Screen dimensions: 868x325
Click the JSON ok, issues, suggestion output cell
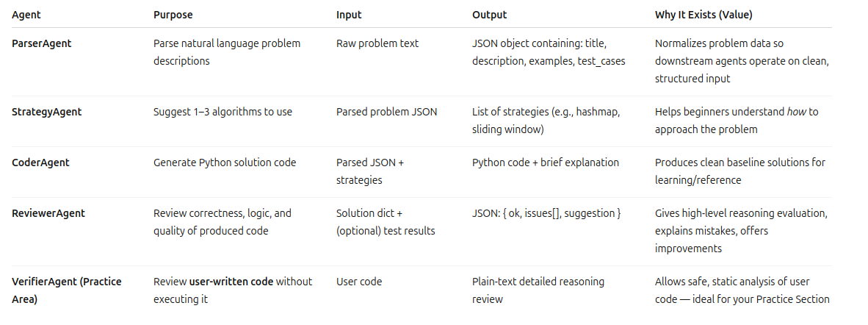point(546,213)
